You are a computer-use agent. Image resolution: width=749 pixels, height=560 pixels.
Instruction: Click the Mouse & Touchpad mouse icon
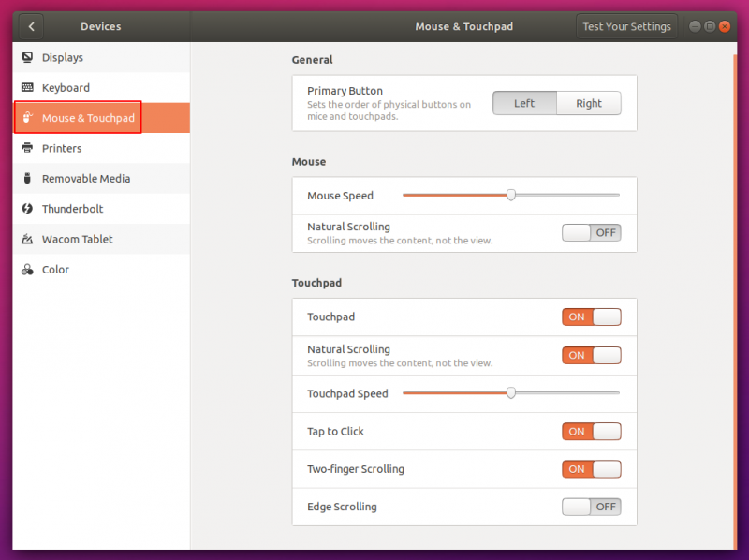[x=26, y=117]
